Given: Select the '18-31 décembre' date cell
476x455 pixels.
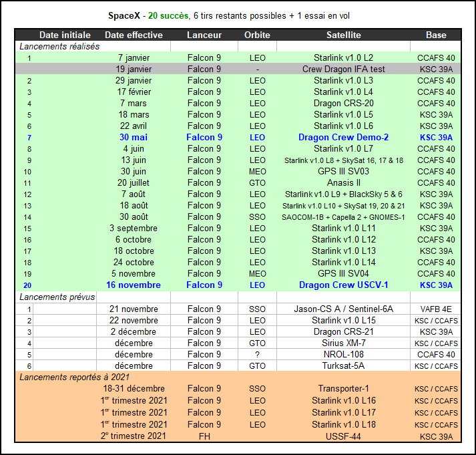Looking at the screenshot, I should click(134, 388).
